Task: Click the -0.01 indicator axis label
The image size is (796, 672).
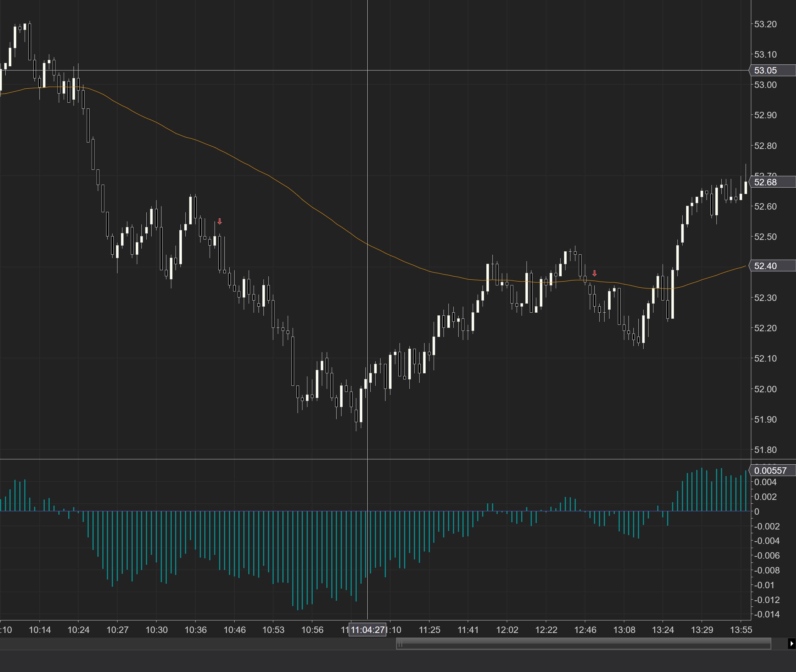Action: pos(764,585)
